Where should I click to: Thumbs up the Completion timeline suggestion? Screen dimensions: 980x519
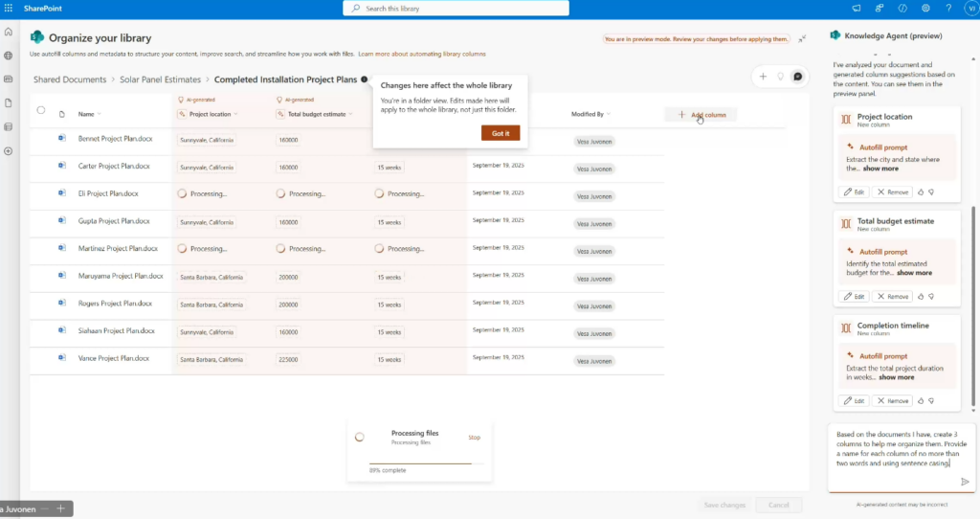pos(921,401)
